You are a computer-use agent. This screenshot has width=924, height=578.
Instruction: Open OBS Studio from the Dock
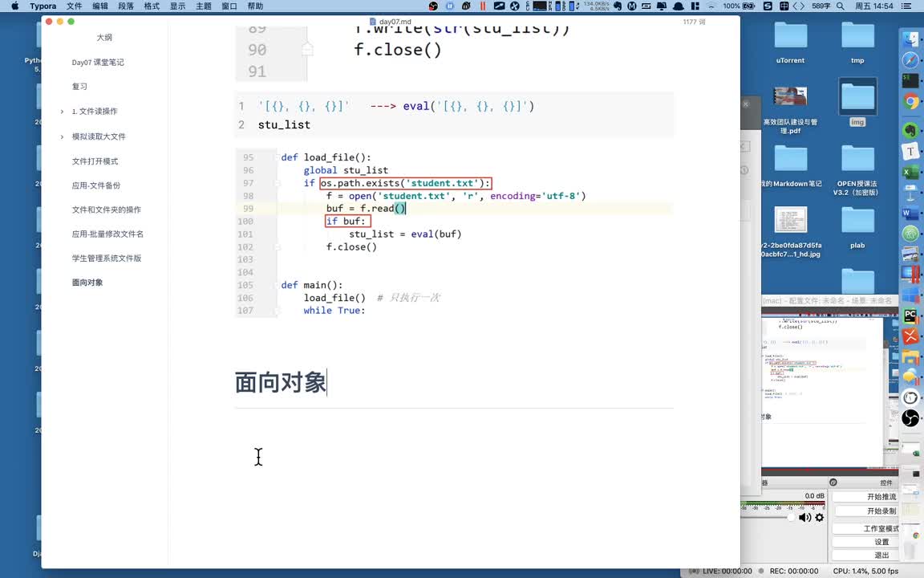coord(910,417)
